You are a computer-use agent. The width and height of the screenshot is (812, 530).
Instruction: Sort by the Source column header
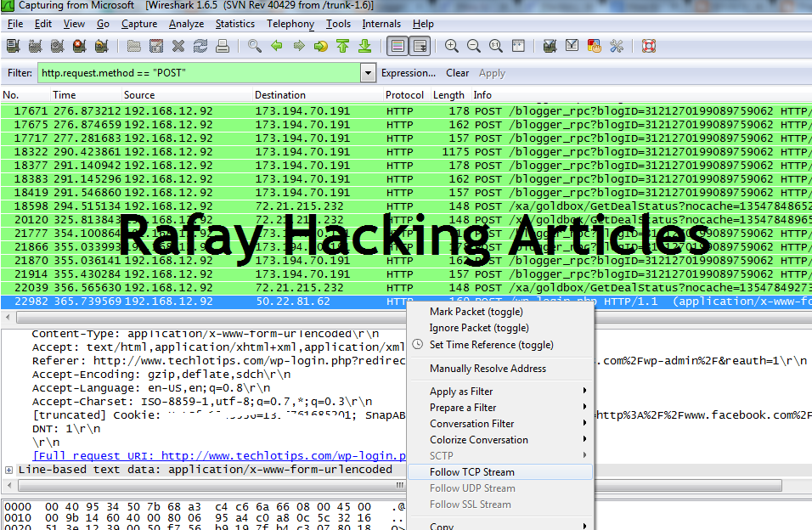pos(187,95)
